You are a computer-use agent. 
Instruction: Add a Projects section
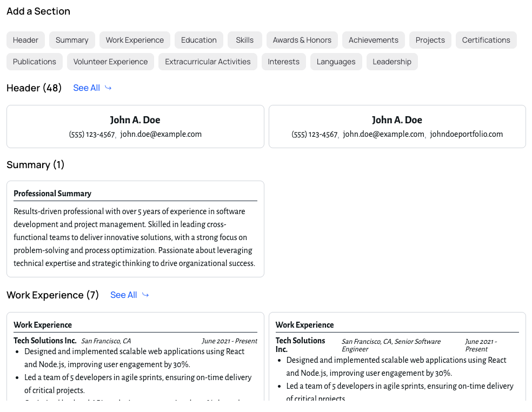(x=430, y=39)
